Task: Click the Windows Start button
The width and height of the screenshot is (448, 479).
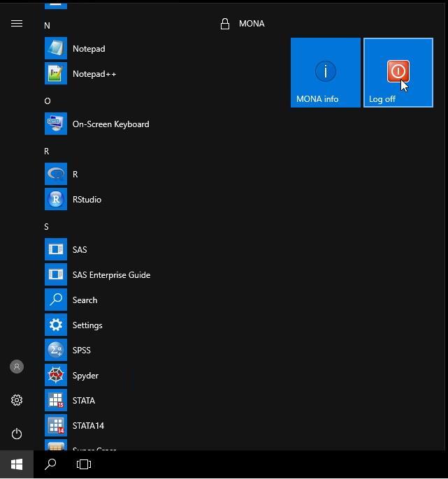Action: pos(17,464)
